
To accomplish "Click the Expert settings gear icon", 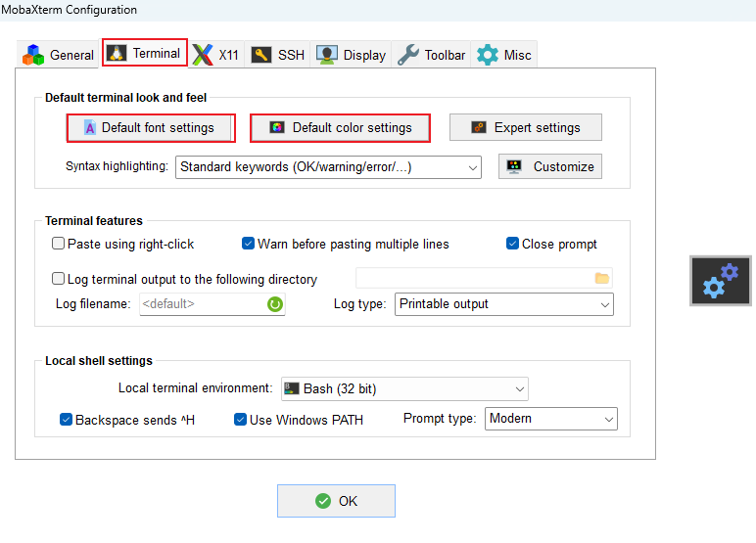I will pos(479,127).
